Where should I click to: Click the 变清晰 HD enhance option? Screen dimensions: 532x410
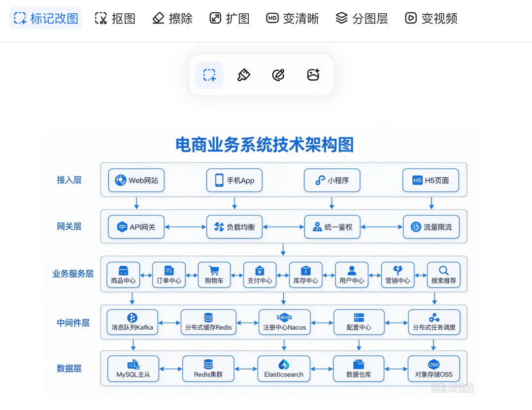click(x=293, y=18)
